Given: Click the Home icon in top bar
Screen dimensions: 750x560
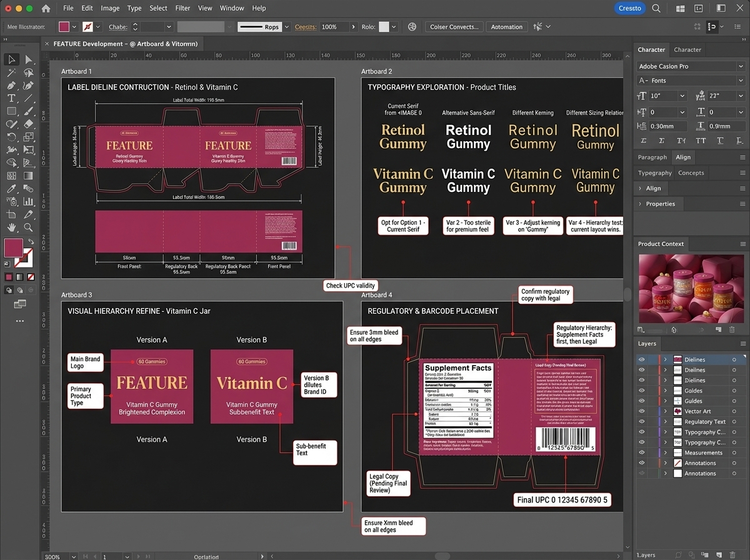Looking at the screenshot, I should click(46, 8).
